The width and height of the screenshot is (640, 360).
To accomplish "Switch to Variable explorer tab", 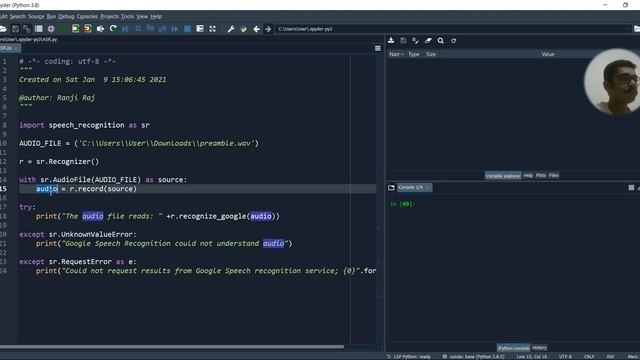I will (503, 176).
